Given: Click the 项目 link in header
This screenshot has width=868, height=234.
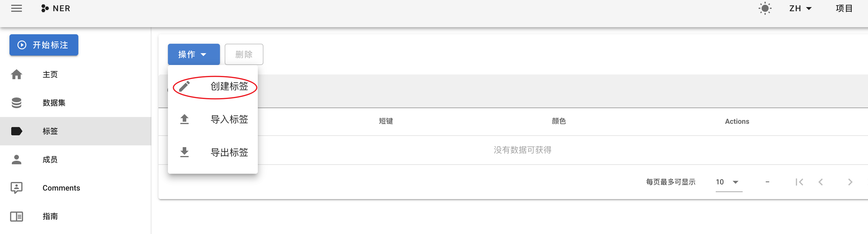Looking at the screenshot, I should coord(844,8).
